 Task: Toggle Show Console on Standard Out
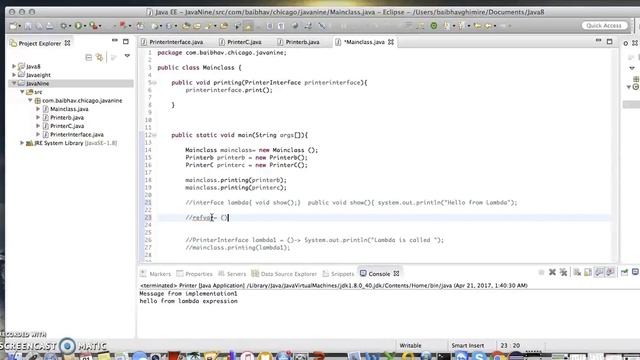coord(599,272)
